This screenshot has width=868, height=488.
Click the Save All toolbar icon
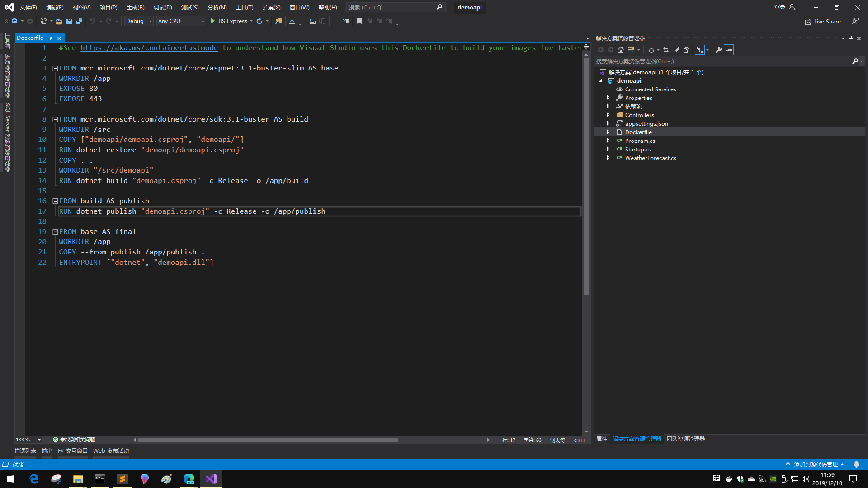click(79, 21)
